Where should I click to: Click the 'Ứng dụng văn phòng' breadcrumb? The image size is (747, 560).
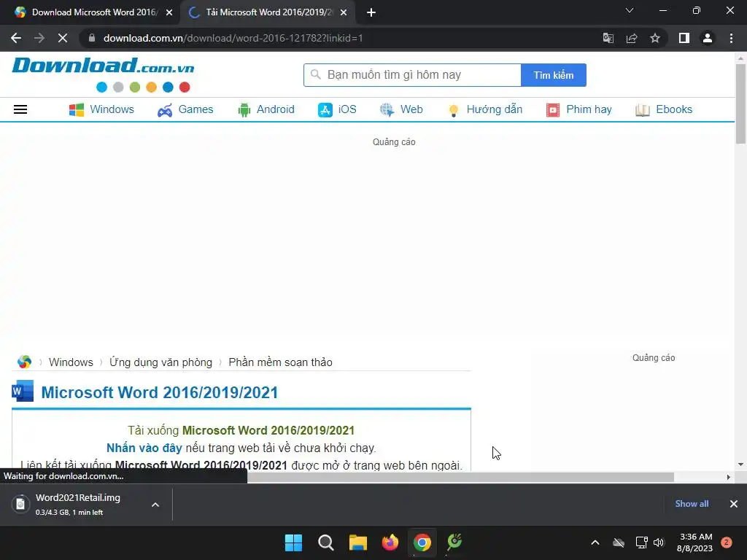coord(161,362)
